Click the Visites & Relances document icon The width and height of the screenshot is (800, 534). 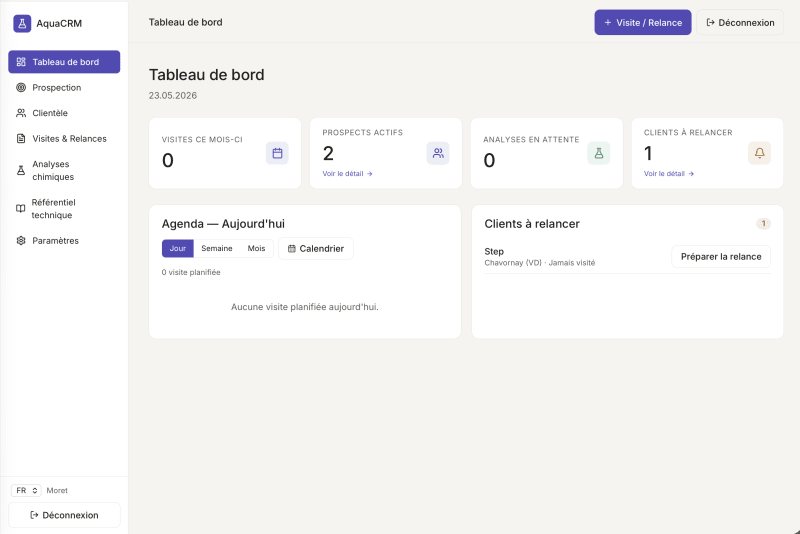[x=21, y=139]
